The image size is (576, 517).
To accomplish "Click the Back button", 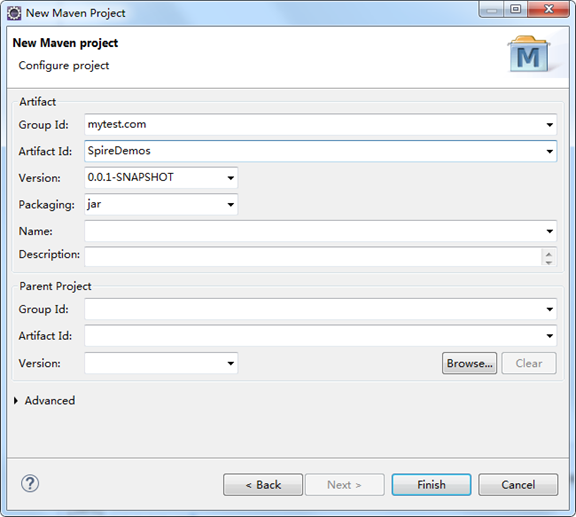I will point(263,485).
